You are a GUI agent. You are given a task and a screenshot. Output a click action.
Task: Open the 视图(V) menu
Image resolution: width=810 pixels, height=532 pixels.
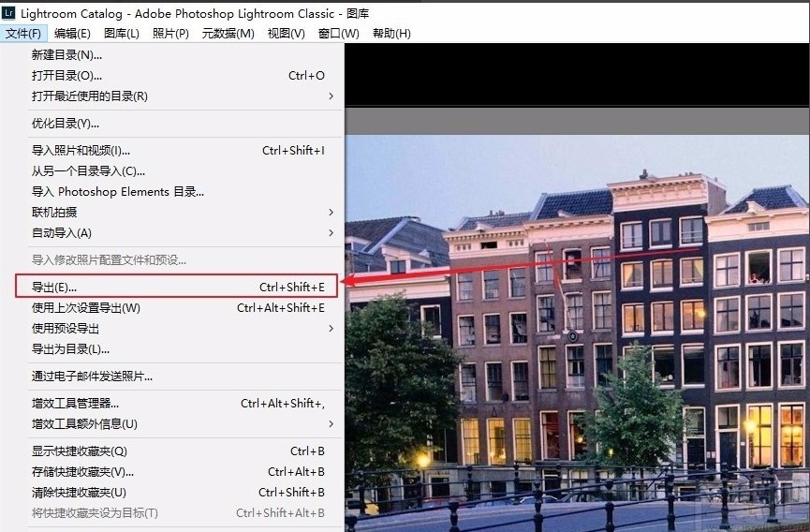click(x=287, y=34)
